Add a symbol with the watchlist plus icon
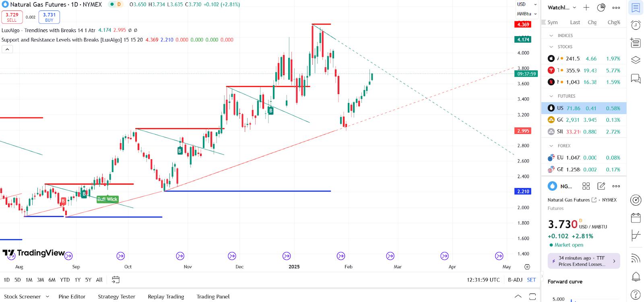The height and width of the screenshot is (302, 644). [x=586, y=8]
